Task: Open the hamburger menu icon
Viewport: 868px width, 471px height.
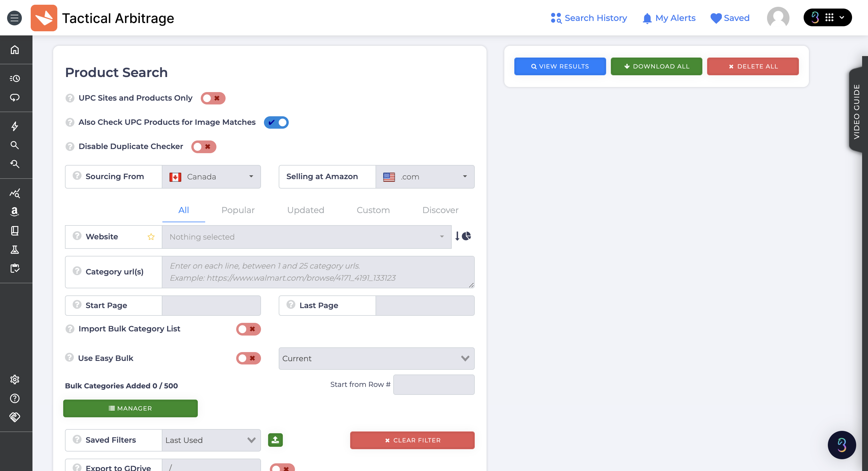Action: 14,18
